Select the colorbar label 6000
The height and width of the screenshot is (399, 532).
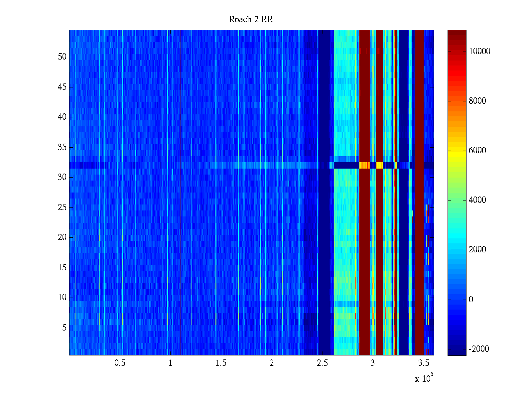[x=477, y=151]
